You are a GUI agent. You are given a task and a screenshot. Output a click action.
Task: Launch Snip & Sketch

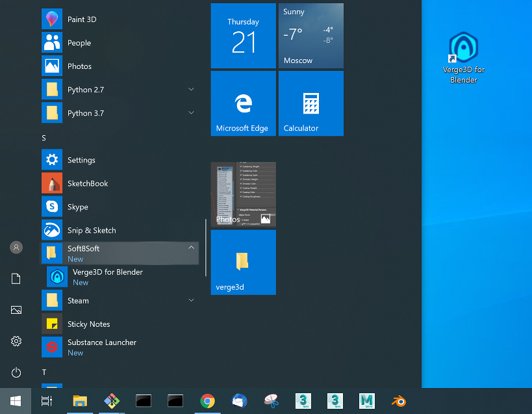click(x=120, y=230)
